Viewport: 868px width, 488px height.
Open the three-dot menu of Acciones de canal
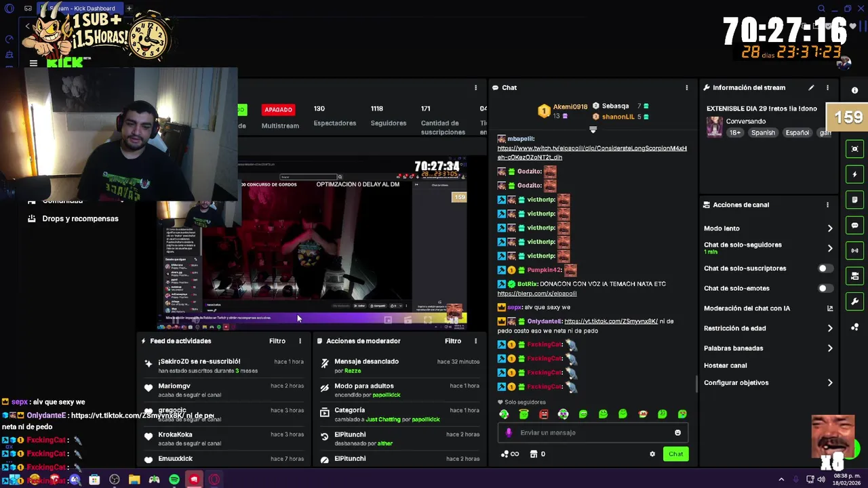(827, 205)
